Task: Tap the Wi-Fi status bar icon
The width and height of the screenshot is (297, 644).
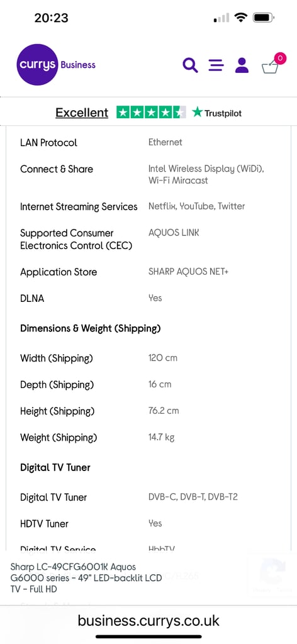Action: (x=241, y=18)
